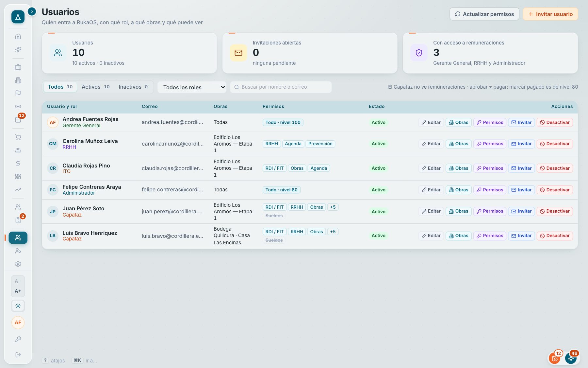Viewport: 588px width, 368px height.
Task: Click the ⌘K ir a shortcut
Action: point(85,360)
